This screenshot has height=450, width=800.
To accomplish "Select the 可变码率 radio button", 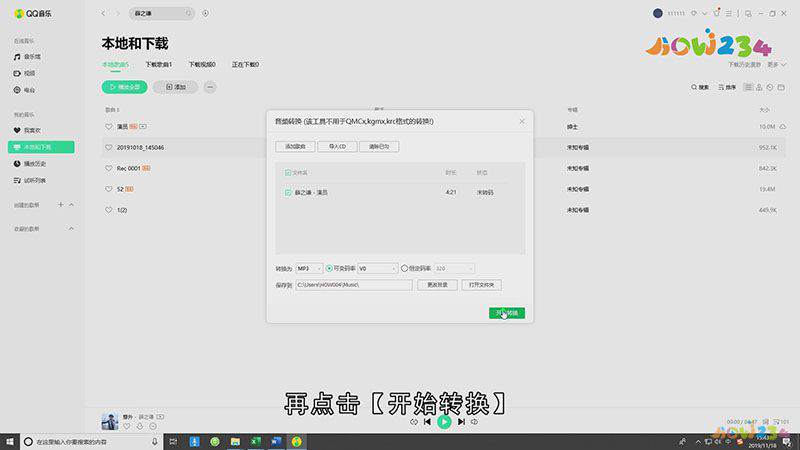I will [329, 268].
